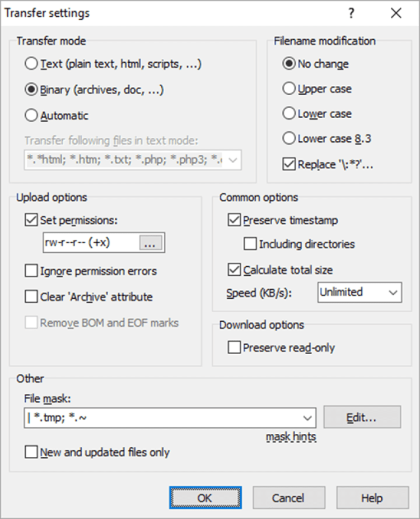Expand the File mask dropdown arrow
Image resolution: width=420 pixels, height=519 pixels.
[307, 418]
